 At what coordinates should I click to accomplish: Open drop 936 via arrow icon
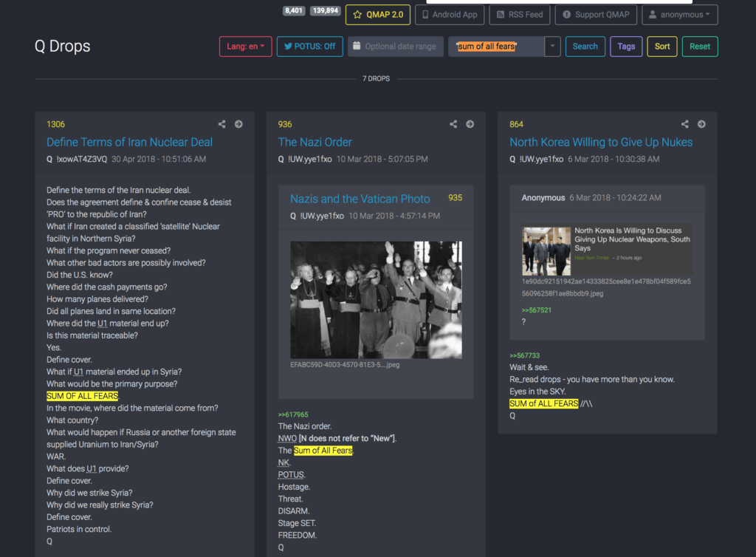point(470,124)
